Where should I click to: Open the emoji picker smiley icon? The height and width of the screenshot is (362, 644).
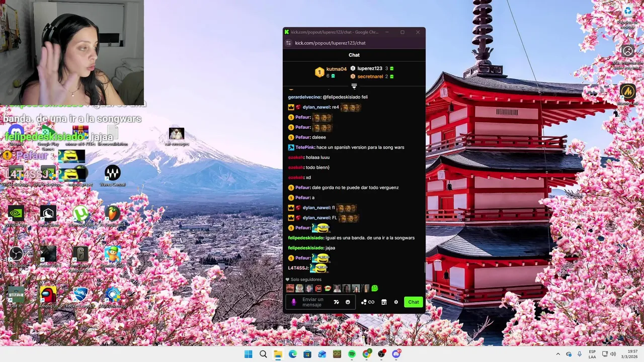coord(348,302)
